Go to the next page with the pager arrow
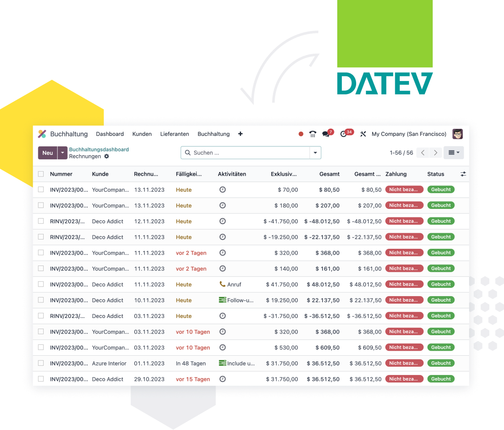 pyautogui.click(x=436, y=153)
